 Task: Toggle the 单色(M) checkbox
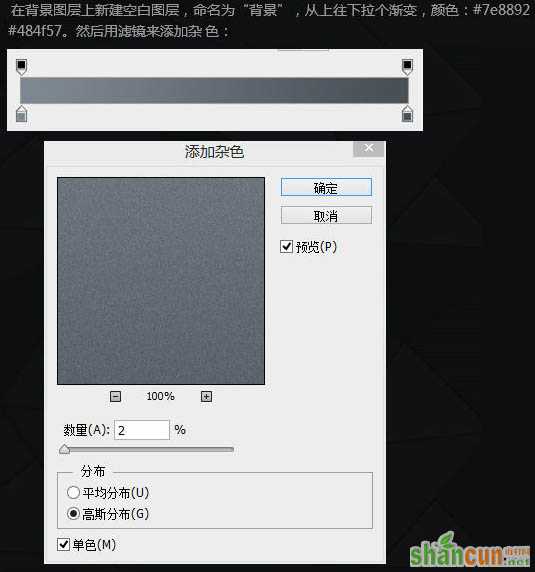pyautogui.click(x=63, y=544)
